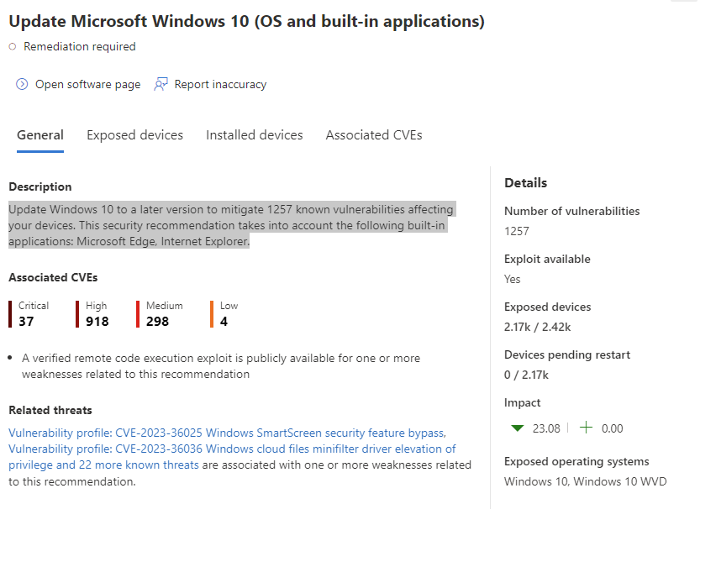
Task: Click the green down-triangle impact icon
Action: [518, 428]
